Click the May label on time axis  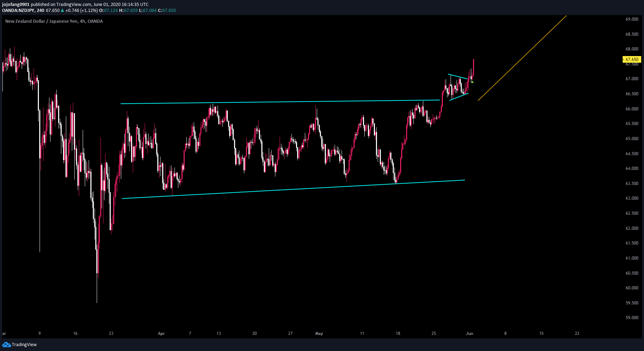(319, 333)
